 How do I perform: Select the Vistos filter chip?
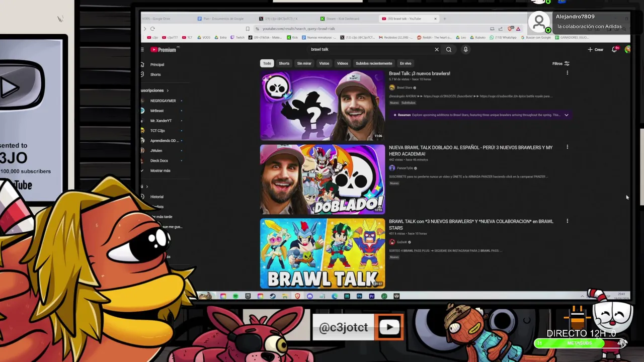[x=324, y=63]
